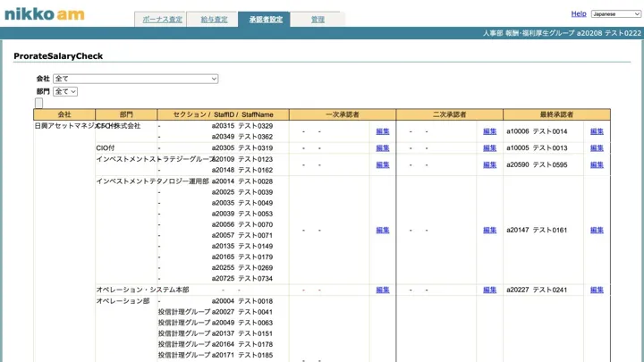Click the small button below 部門 filter
The height and width of the screenshot is (362, 644).
pos(38,103)
